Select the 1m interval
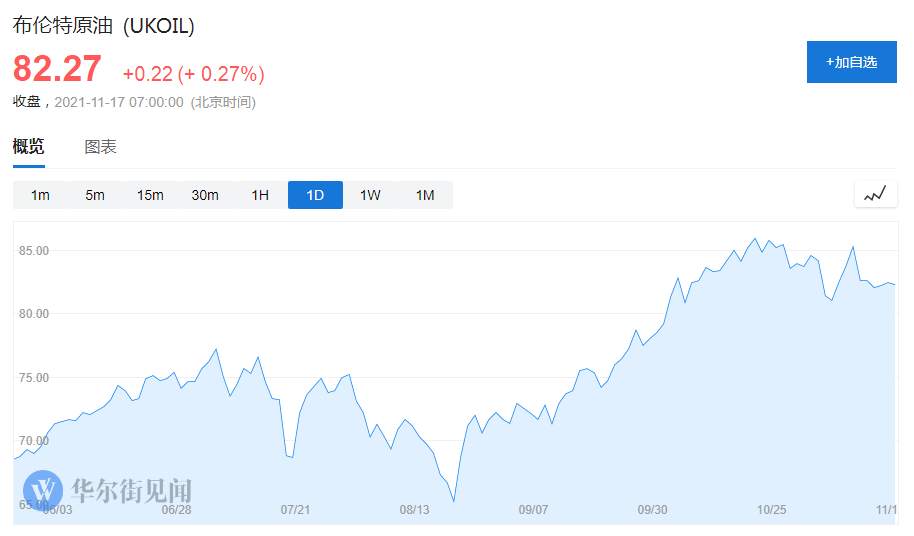914x536 pixels. [40, 195]
